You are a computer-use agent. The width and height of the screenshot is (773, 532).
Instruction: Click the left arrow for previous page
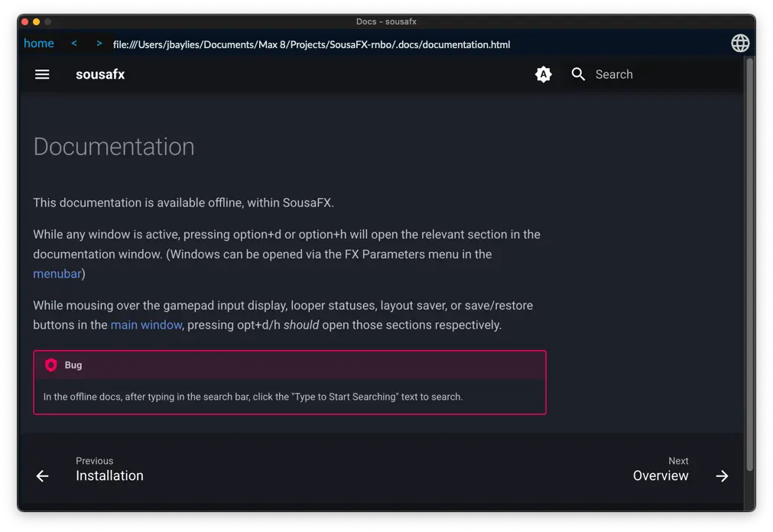42,476
